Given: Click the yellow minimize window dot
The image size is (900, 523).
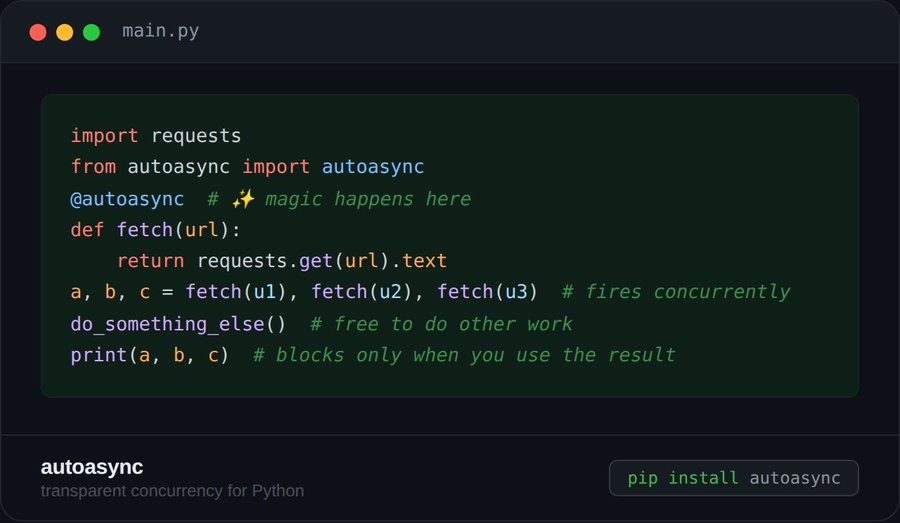Looking at the screenshot, I should pyautogui.click(x=64, y=32).
